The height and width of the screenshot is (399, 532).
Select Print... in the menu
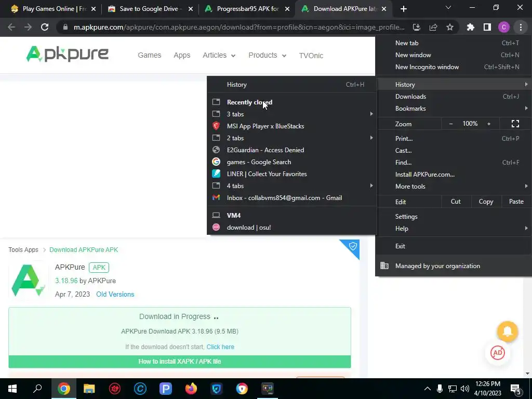[x=454, y=138]
